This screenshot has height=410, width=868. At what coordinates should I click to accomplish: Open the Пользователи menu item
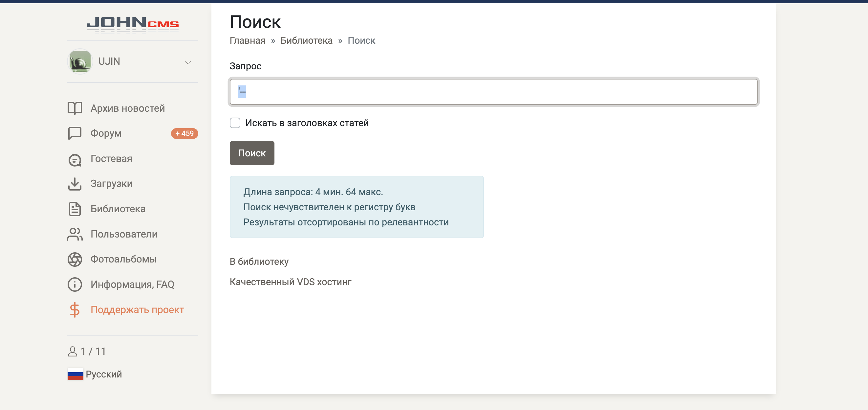pos(124,234)
